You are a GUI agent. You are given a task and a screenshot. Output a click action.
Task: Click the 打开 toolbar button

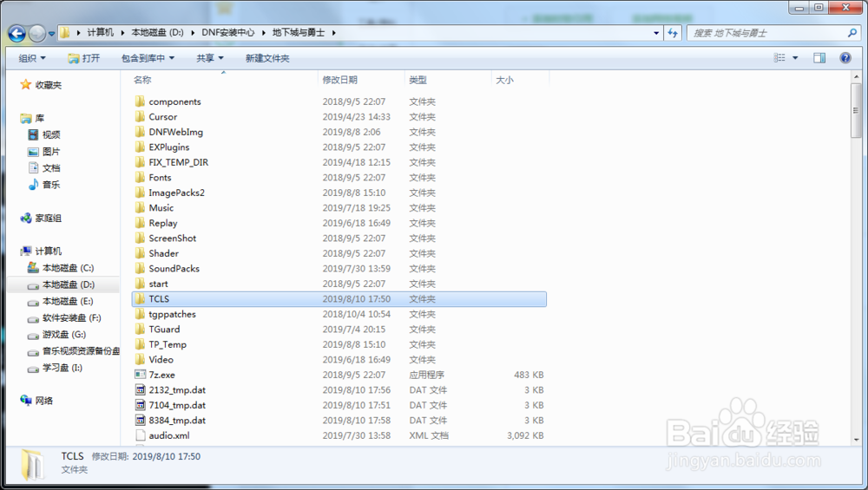point(83,58)
